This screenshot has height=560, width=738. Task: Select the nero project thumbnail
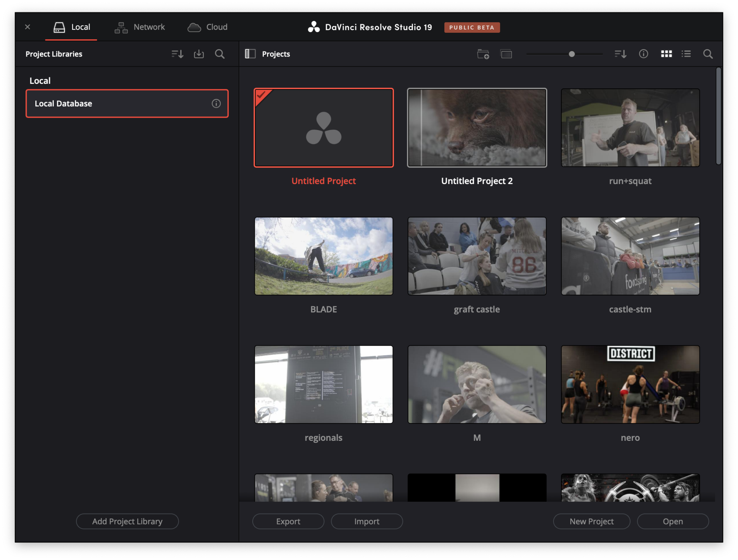pos(630,385)
